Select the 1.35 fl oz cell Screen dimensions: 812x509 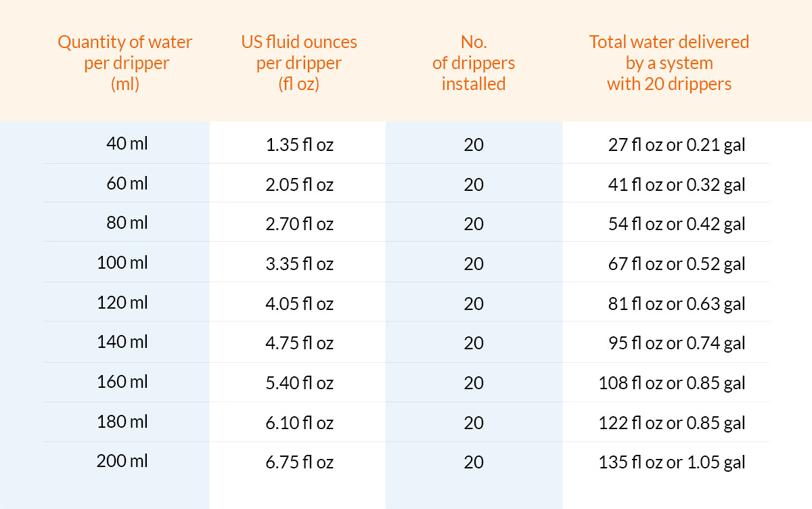point(299,145)
